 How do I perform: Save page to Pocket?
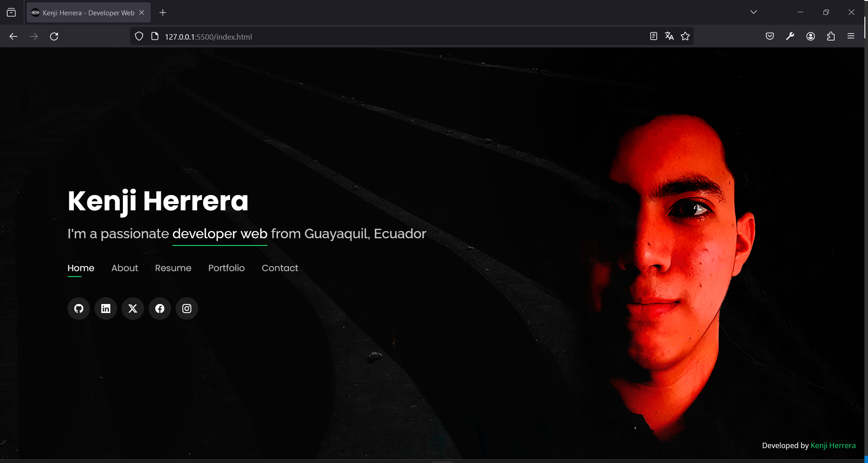click(x=770, y=36)
